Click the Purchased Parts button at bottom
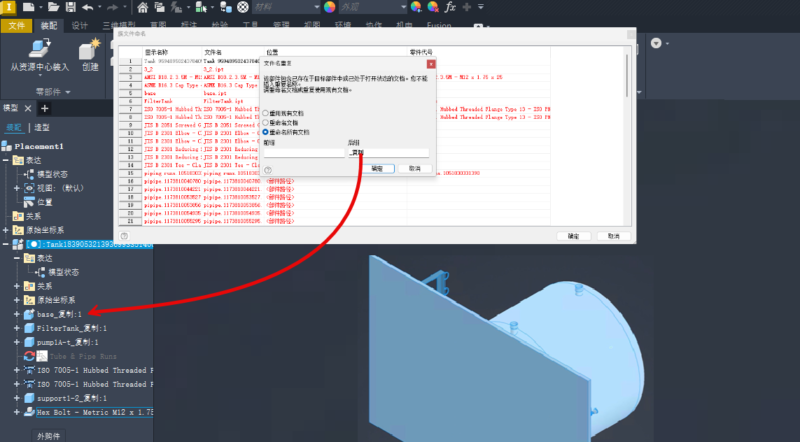 coord(48,436)
